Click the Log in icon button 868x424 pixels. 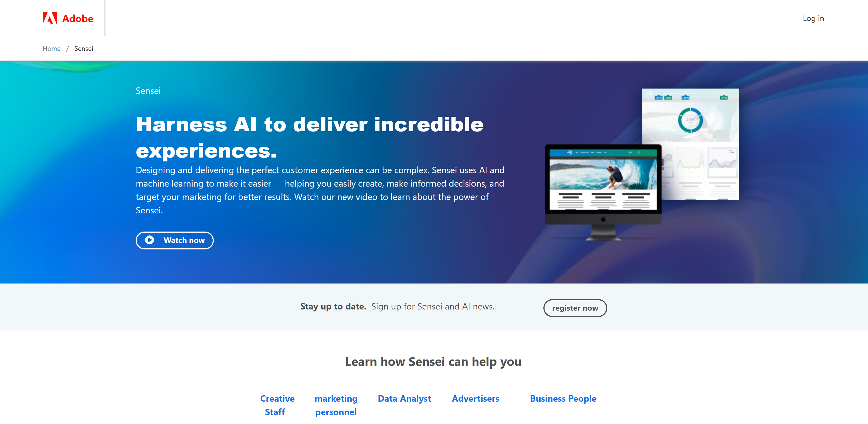[x=813, y=18]
